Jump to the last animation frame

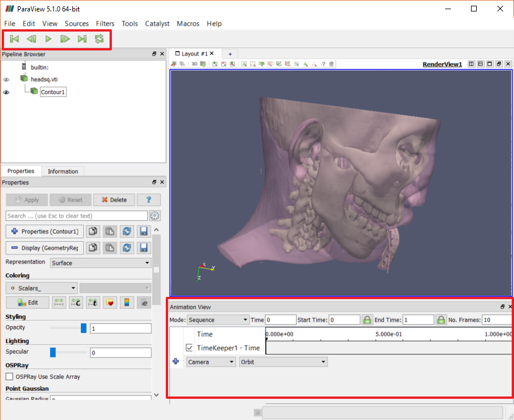pyautogui.click(x=82, y=39)
